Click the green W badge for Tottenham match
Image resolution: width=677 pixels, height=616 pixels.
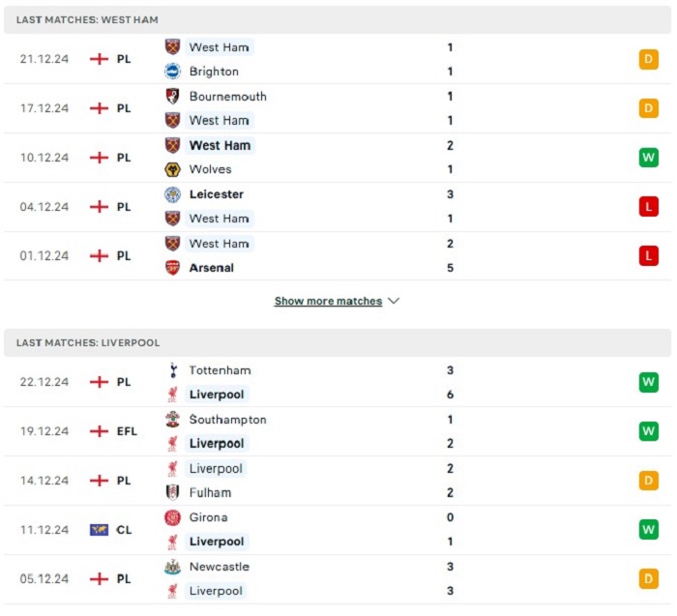tap(648, 382)
